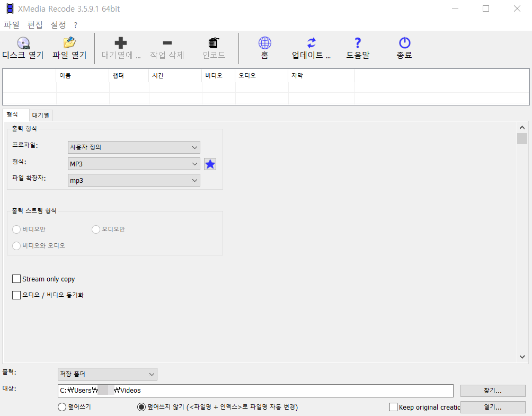Image resolution: width=532 pixels, height=416 pixels.
Task: Open the 편집 menu
Action: (x=35, y=25)
